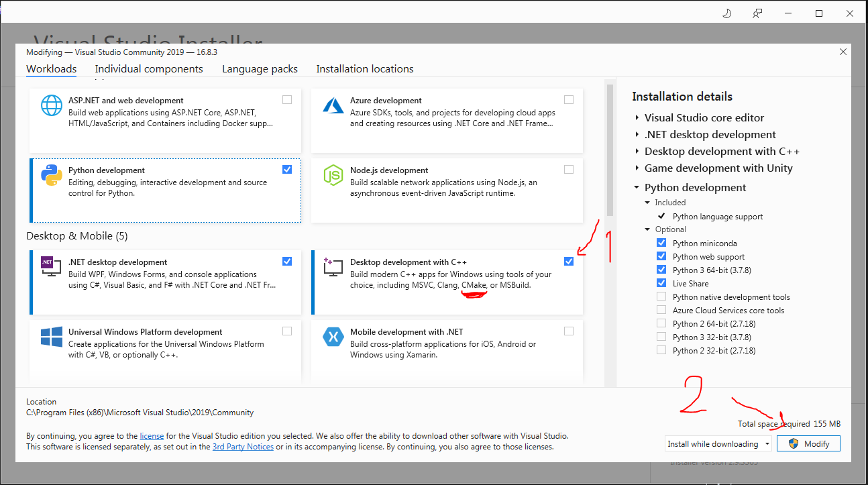Check Azure Cloud Services core tools
The height and width of the screenshot is (485, 868).
[662, 310]
